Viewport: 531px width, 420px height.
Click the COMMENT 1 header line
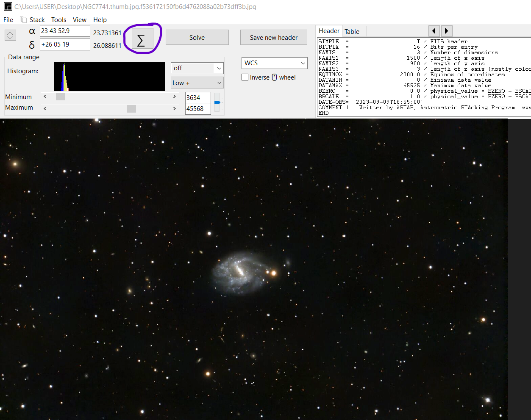pos(424,108)
